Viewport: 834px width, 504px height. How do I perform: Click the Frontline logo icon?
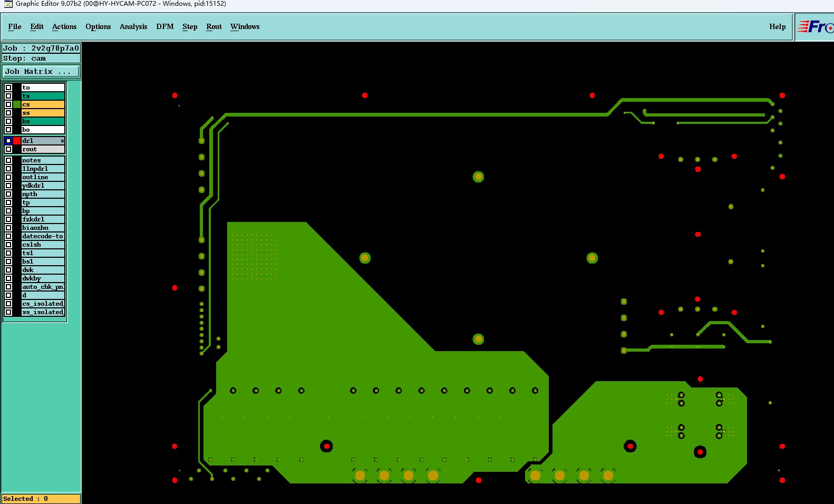coord(815,27)
